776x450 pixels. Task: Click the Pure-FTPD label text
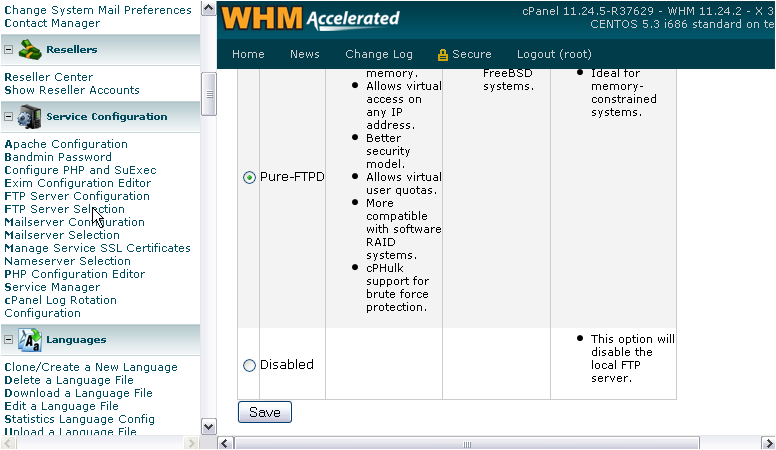292,177
